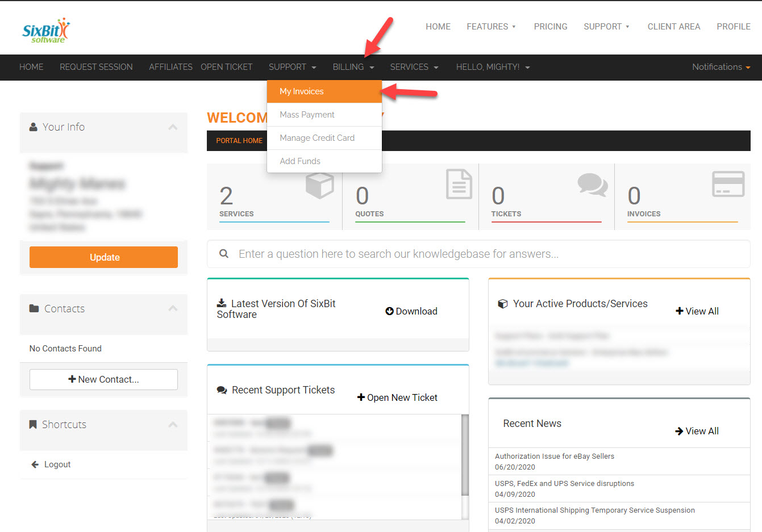Open a new support ticket
762x532 pixels.
[x=397, y=397]
